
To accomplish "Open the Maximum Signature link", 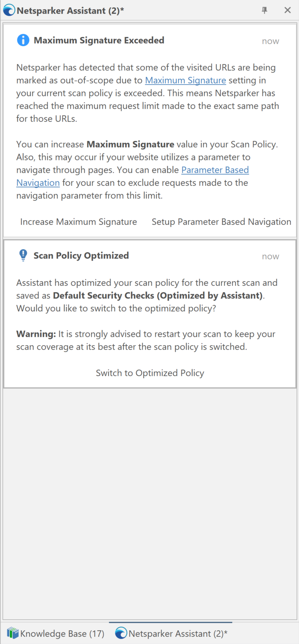I will point(185,80).
